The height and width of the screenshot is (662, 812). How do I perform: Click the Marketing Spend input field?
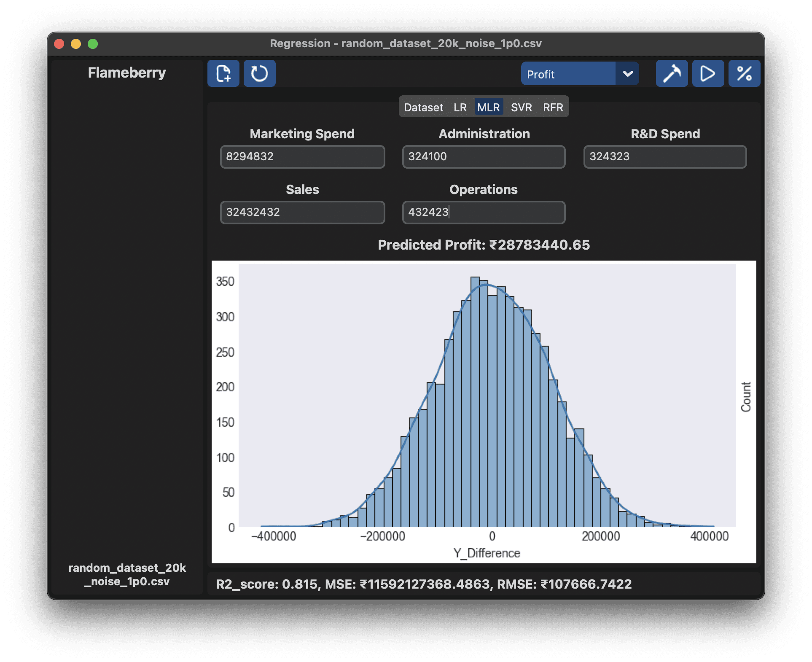click(x=302, y=157)
